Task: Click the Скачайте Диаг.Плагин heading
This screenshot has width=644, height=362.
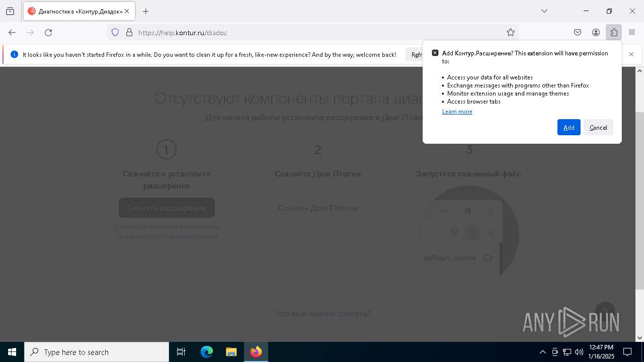Action: pyautogui.click(x=317, y=173)
